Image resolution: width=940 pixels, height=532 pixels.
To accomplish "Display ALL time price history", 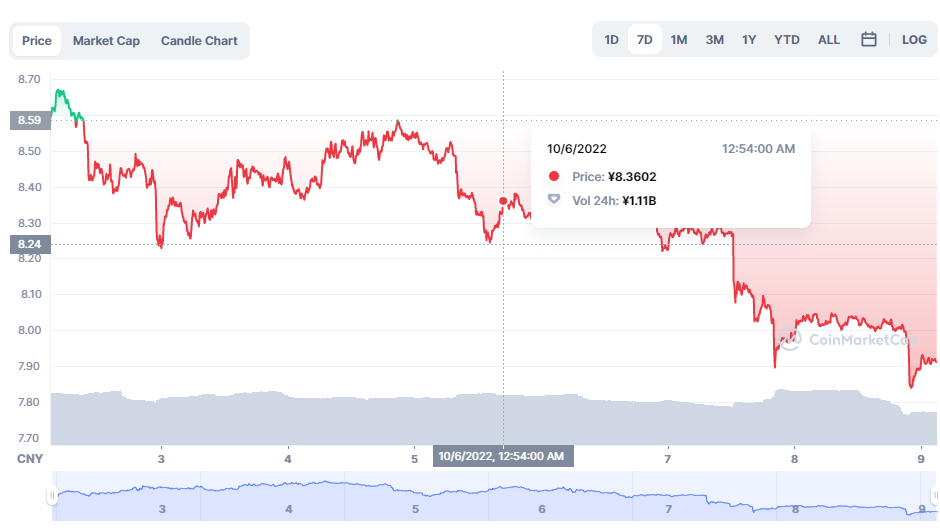I will pos(829,40).
